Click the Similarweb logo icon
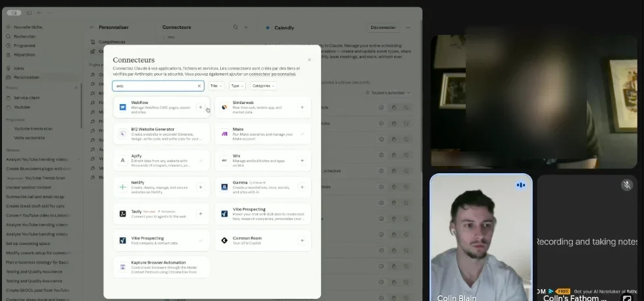644x301 pixels. click(224, 107)
